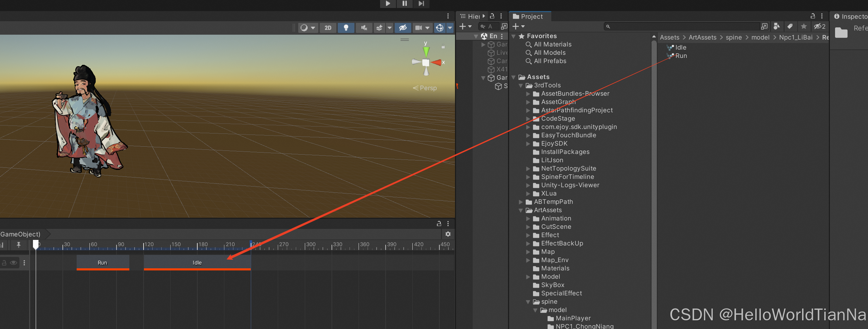Pin the Timeline playhead marker

tap(19, 245)
